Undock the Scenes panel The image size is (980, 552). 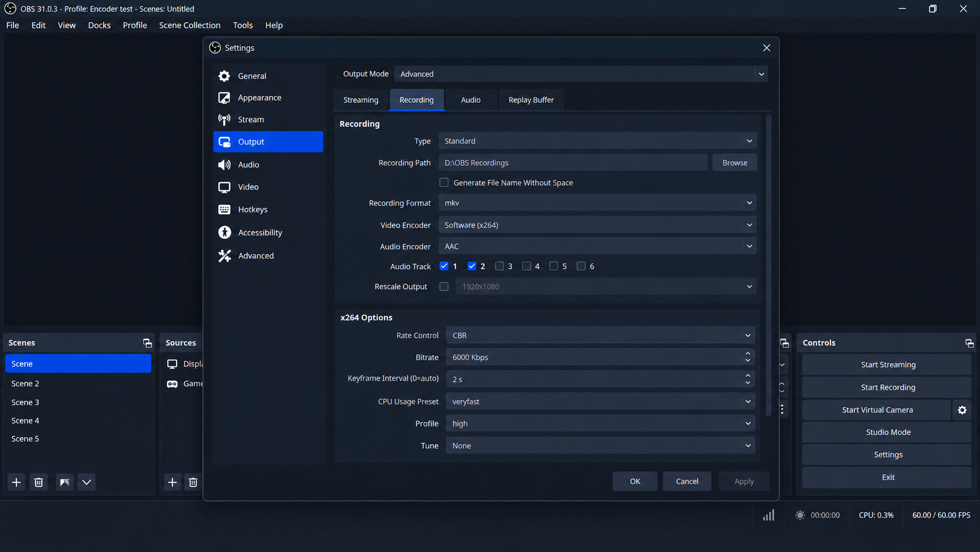(x=147, y=343)
